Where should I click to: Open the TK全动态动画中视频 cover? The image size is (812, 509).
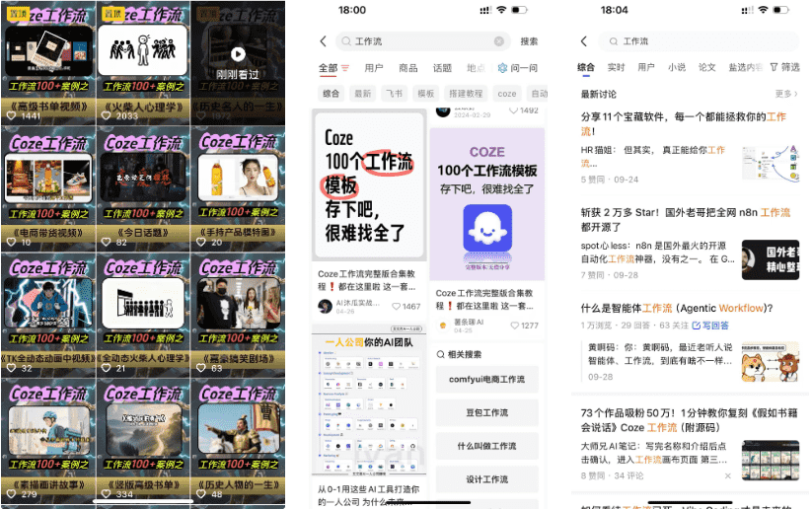click(x=48, y=304)
